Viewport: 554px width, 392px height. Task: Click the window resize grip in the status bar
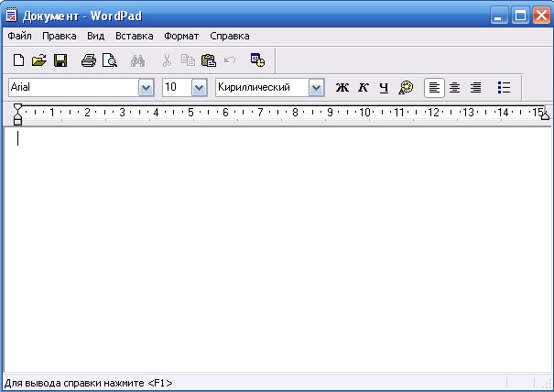pos(548,385)
